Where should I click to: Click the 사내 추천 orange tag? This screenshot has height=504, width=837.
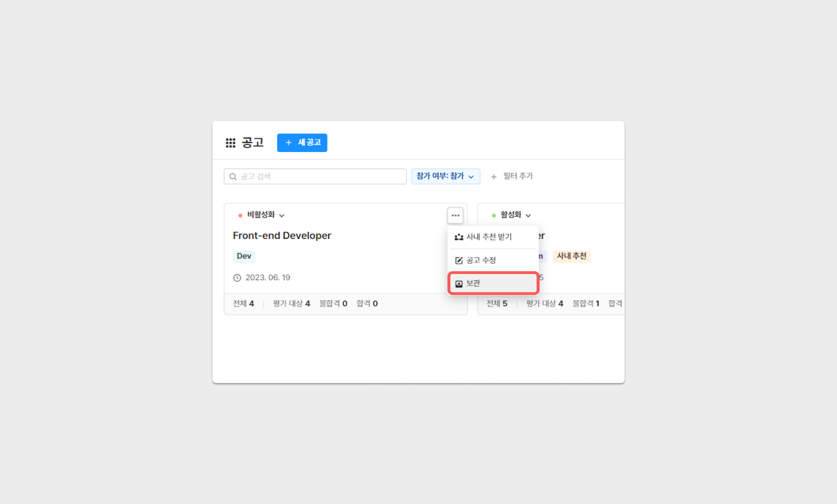[x=571, y=256]
